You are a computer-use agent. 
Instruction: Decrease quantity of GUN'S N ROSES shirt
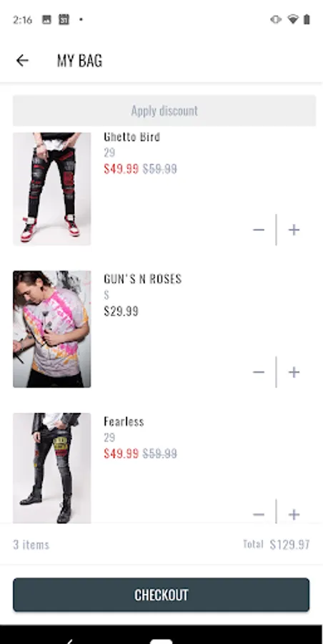[259, 372]
